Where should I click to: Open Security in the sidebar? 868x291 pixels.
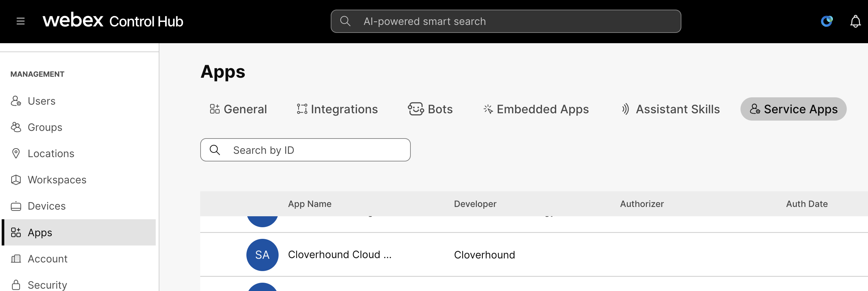click(78, 285)
